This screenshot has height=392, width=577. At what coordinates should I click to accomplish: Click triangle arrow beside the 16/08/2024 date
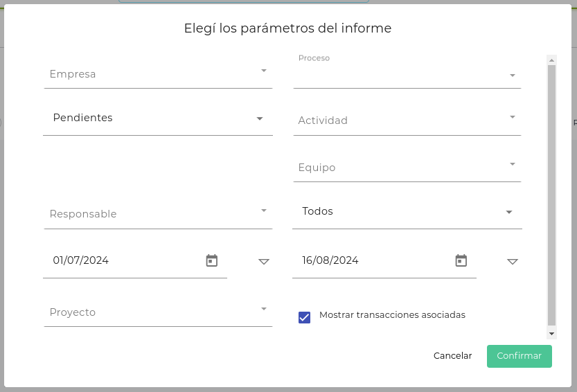point(513,262)
